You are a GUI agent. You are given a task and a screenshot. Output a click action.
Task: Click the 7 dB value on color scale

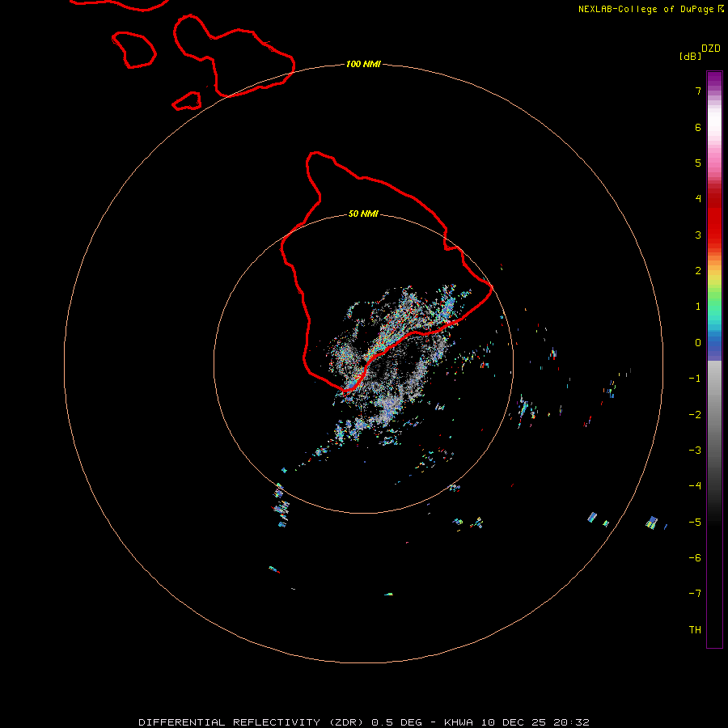698,91
